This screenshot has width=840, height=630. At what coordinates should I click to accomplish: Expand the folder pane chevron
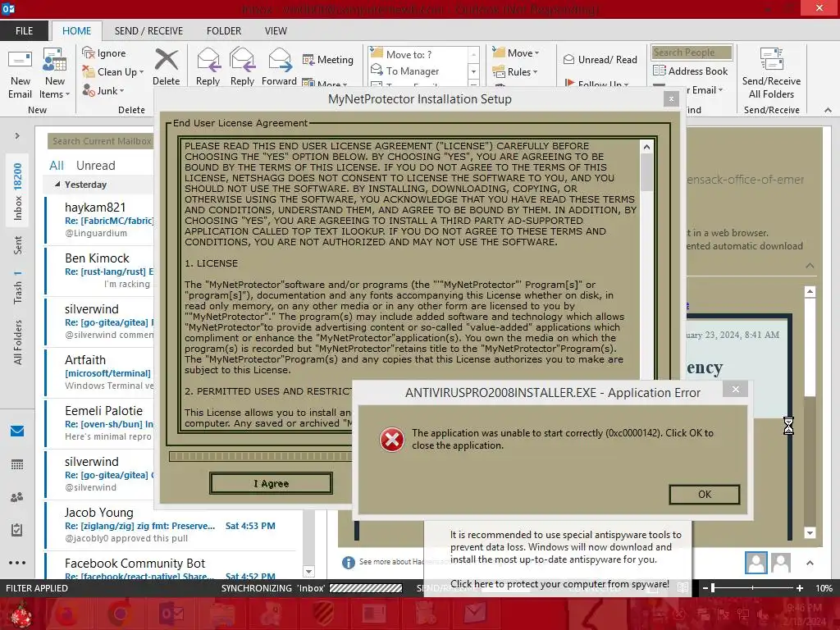coord(17,136)
